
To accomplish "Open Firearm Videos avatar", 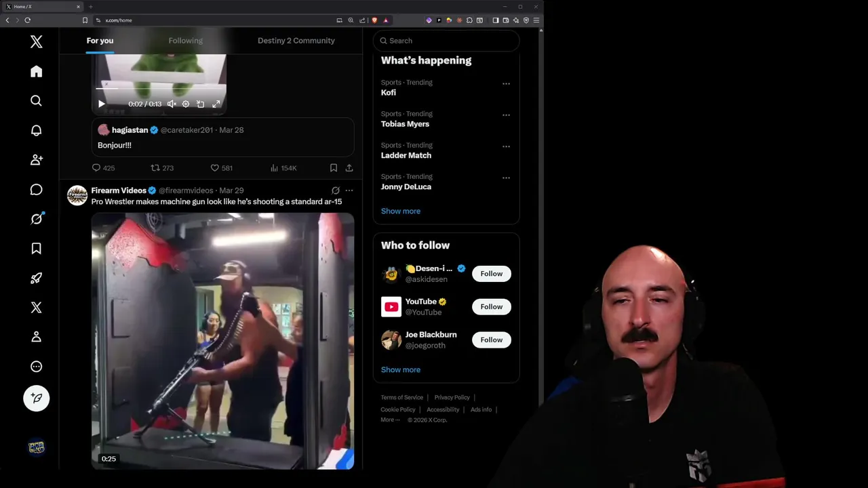I will coord(77,195).
